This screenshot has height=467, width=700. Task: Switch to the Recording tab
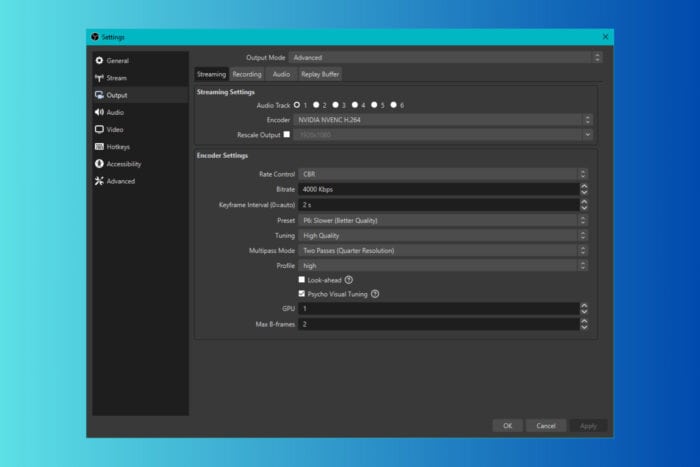tap(247, 74)
